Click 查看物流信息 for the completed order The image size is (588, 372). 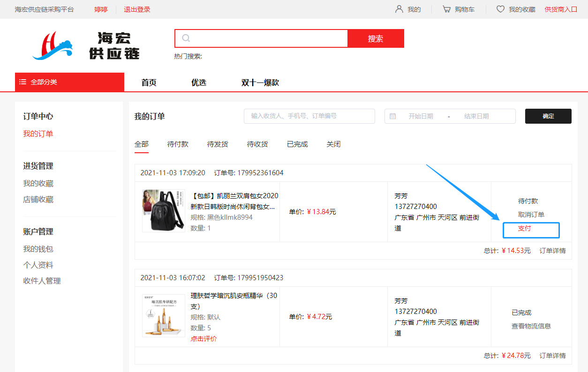tap(531, 326)
